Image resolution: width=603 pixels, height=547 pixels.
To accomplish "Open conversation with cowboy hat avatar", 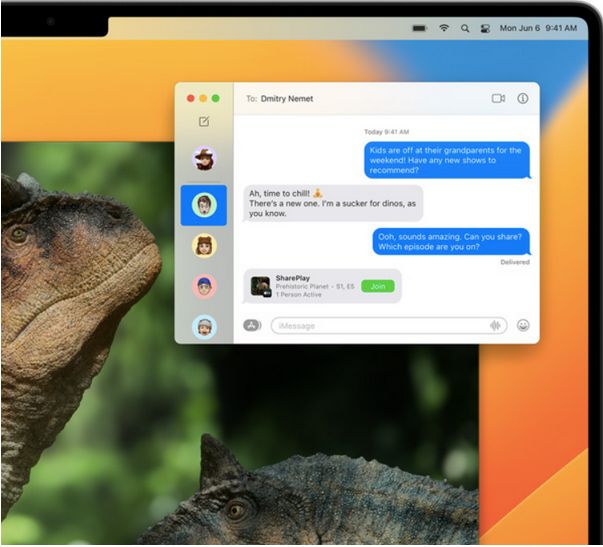I will [204, 158].
